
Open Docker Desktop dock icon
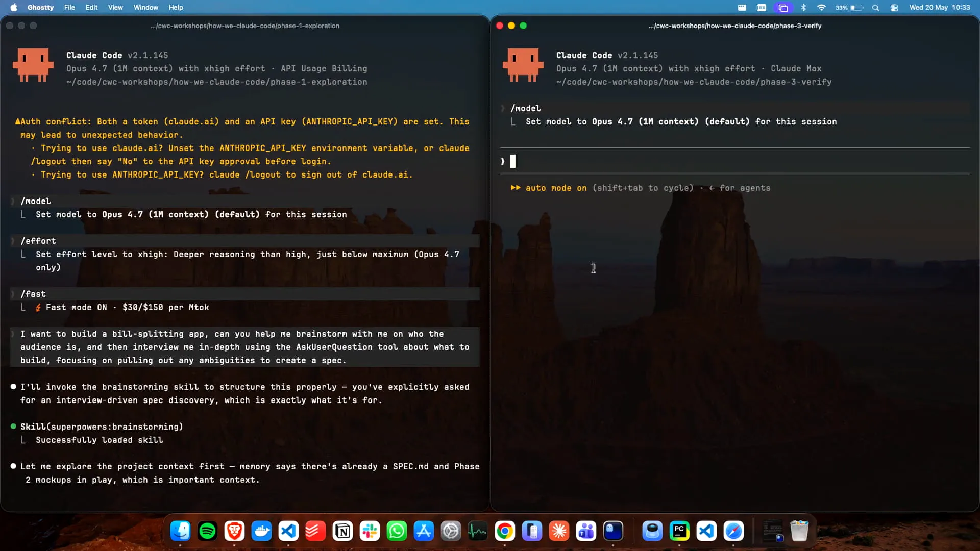tap(261, 531)
